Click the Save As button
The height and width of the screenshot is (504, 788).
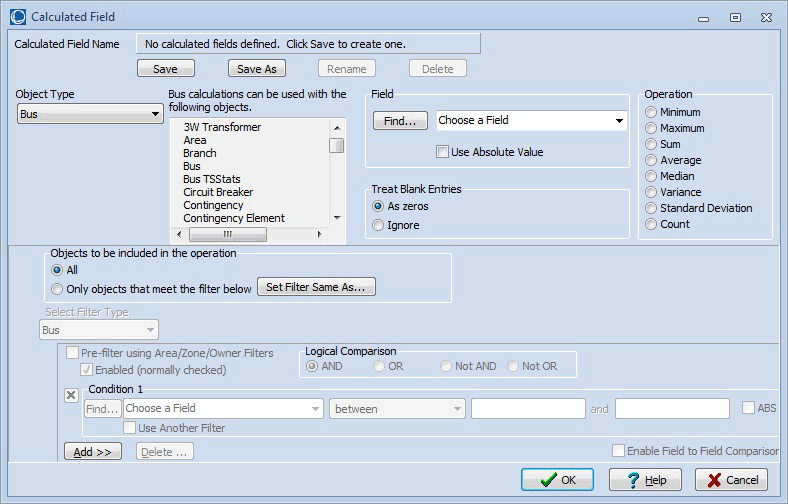(257, 69)
